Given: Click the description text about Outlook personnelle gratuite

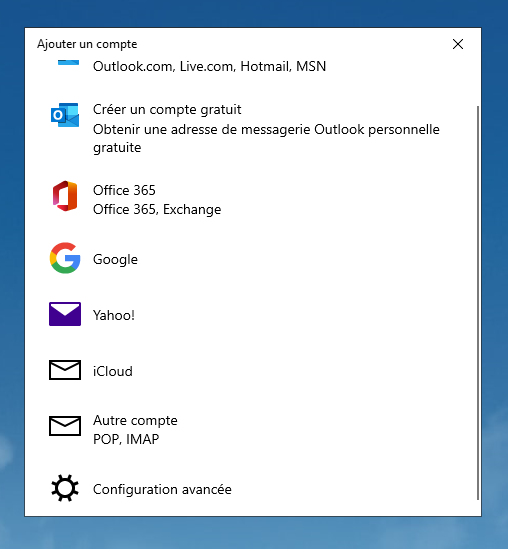Looking at the screenshot, I should [x=266, y=138].
